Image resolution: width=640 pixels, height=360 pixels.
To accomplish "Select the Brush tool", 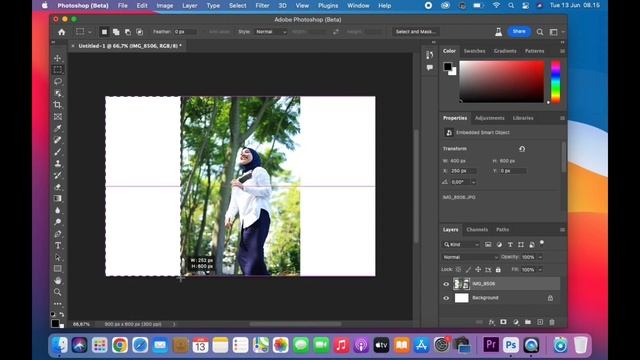I will pos(58,152).
